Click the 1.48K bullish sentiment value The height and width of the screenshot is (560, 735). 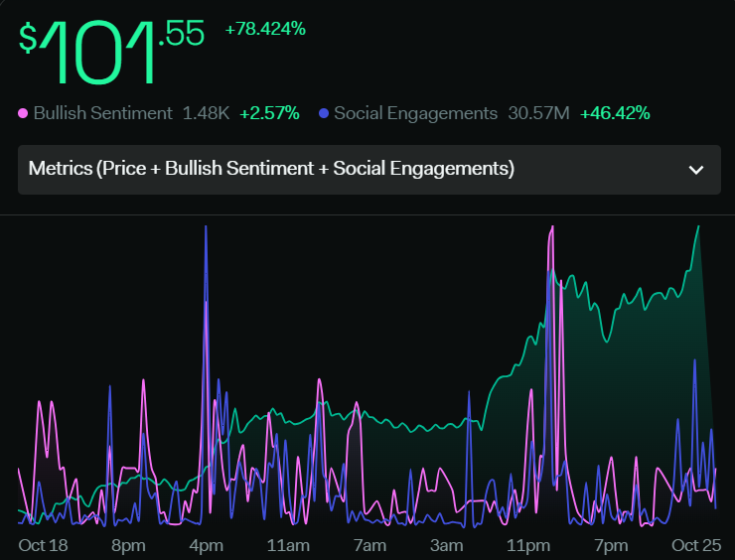pos(206,113)
